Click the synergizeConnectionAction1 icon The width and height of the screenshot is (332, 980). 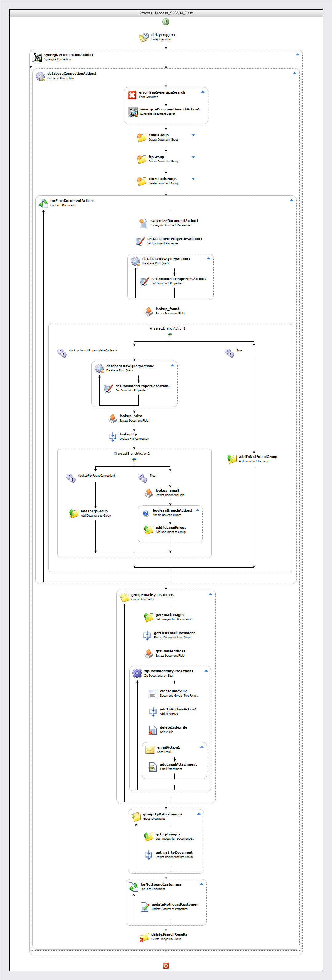tap(37, 57)
